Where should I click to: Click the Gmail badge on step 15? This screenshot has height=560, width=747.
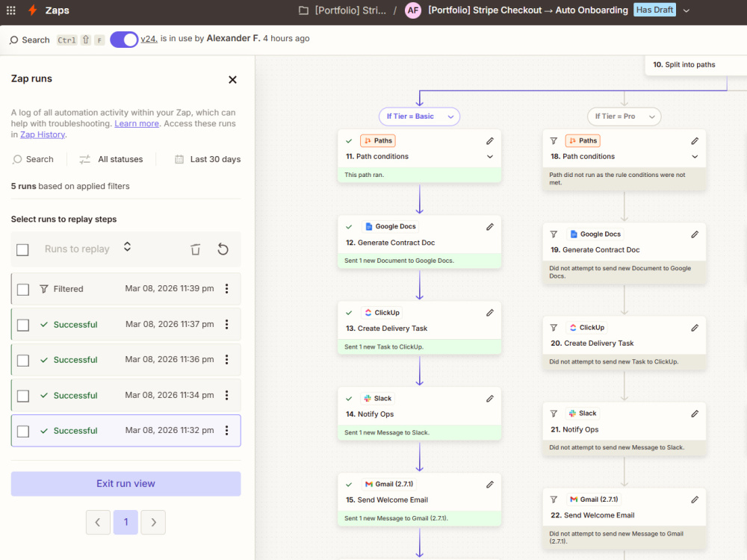389,485
